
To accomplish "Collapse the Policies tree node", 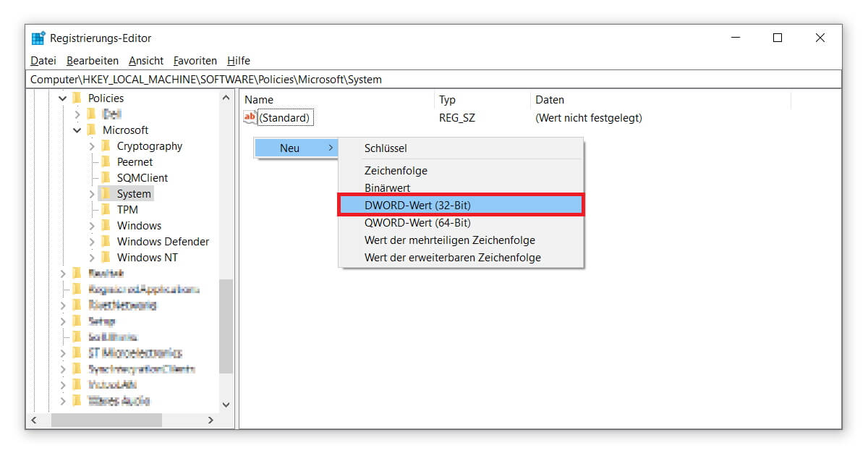I will (x=63, y=98).
